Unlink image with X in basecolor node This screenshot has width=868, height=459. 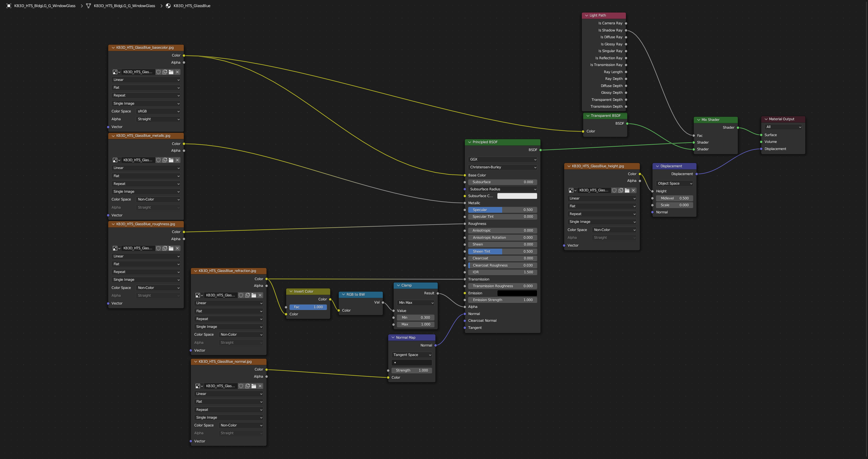point(177,72)
